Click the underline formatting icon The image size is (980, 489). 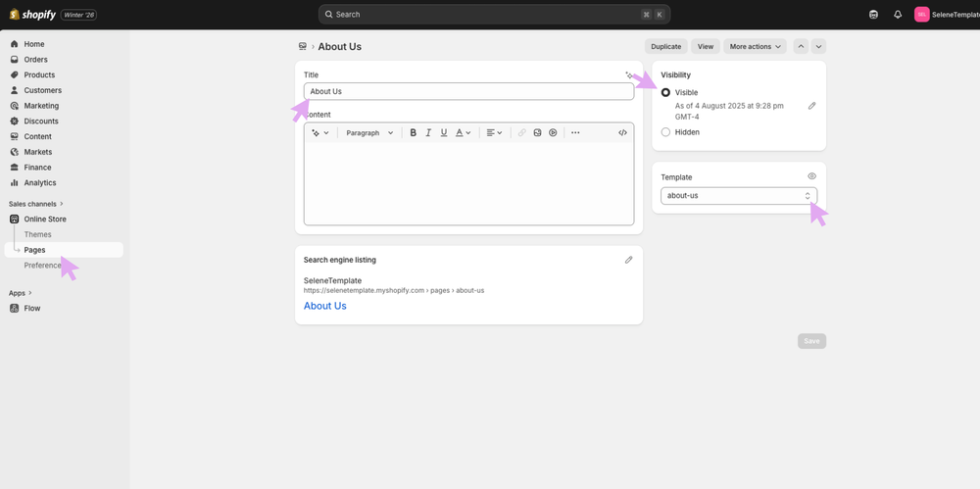coord(444,133)
